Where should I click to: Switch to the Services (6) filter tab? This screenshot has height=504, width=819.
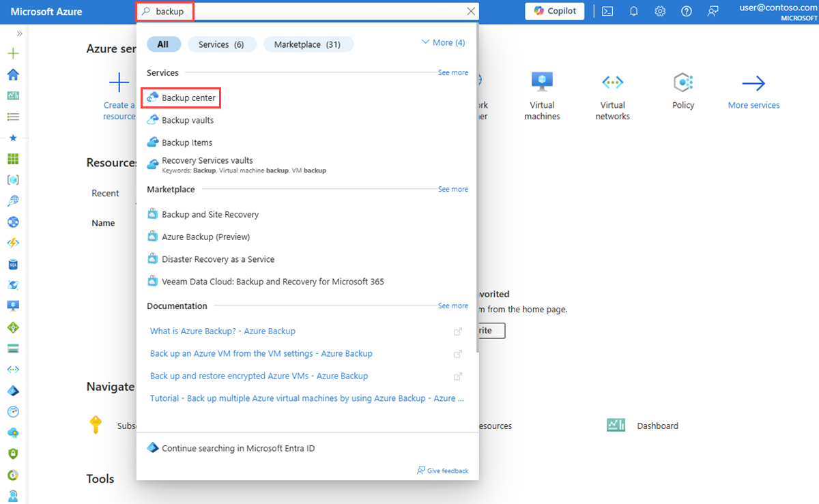pyautogui.click(x=222, y=44)
